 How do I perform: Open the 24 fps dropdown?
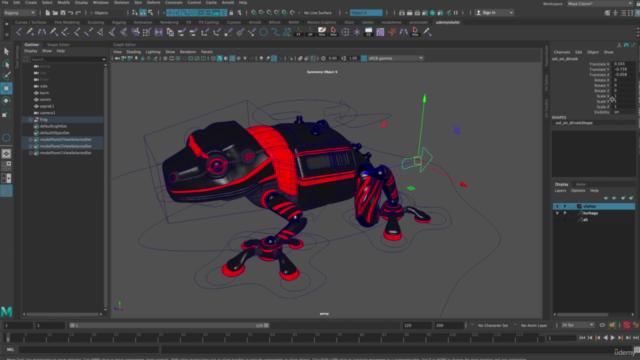[577, 325]
